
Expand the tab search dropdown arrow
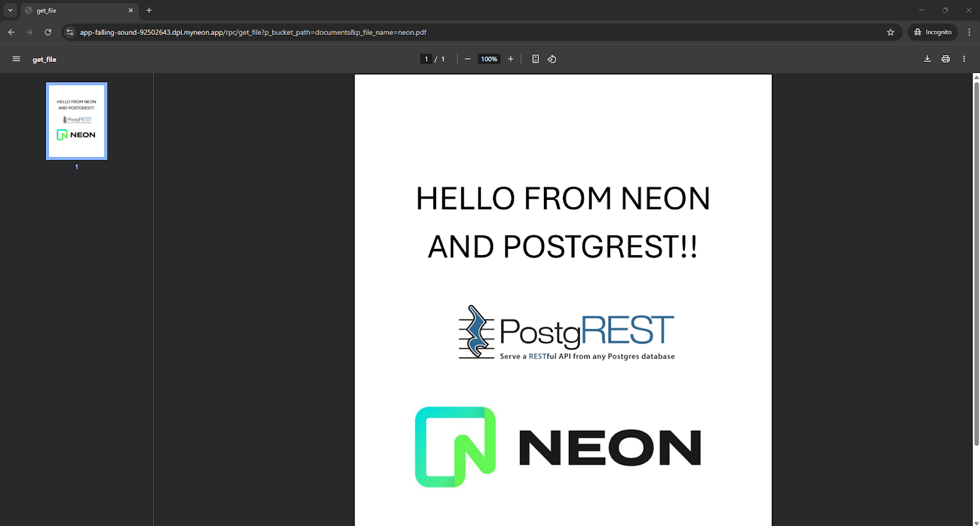click(x=10, y=10)
